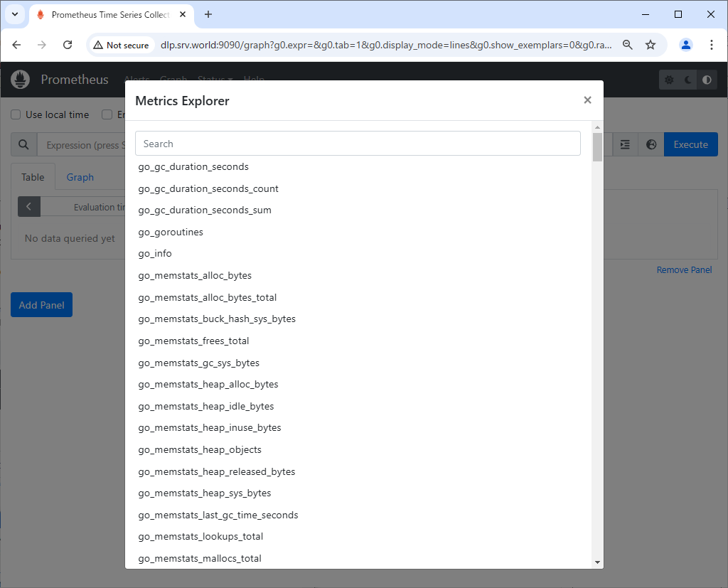Open the Prometheus home link
728x588 pixels.
point(74,80)
